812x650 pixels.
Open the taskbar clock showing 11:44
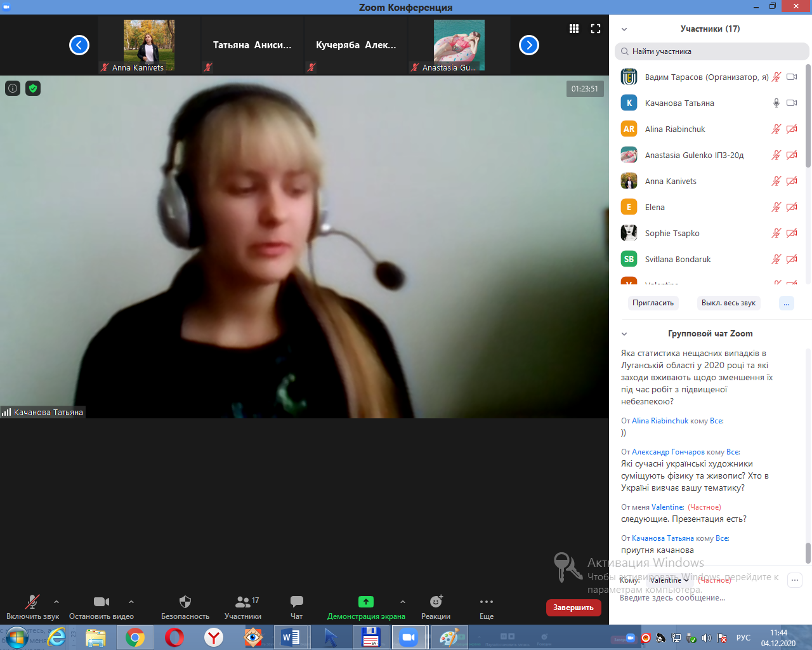click(x=778, y=638)
